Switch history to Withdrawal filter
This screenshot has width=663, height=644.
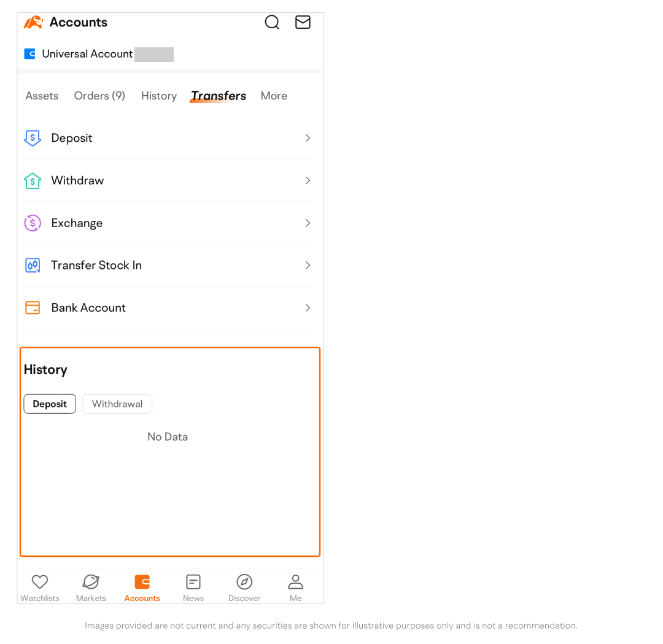tap(117, 404)
